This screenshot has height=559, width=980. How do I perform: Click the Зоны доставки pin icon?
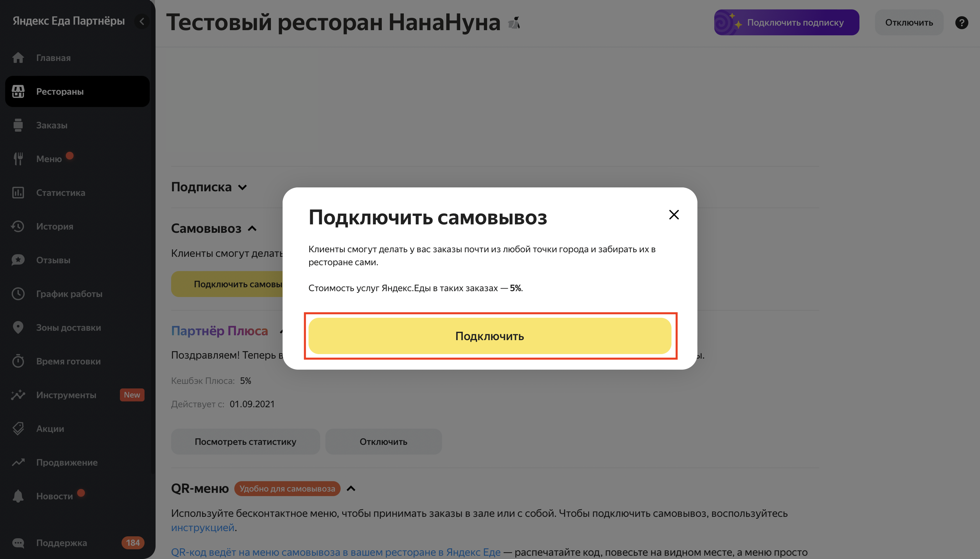coord(18,327)
